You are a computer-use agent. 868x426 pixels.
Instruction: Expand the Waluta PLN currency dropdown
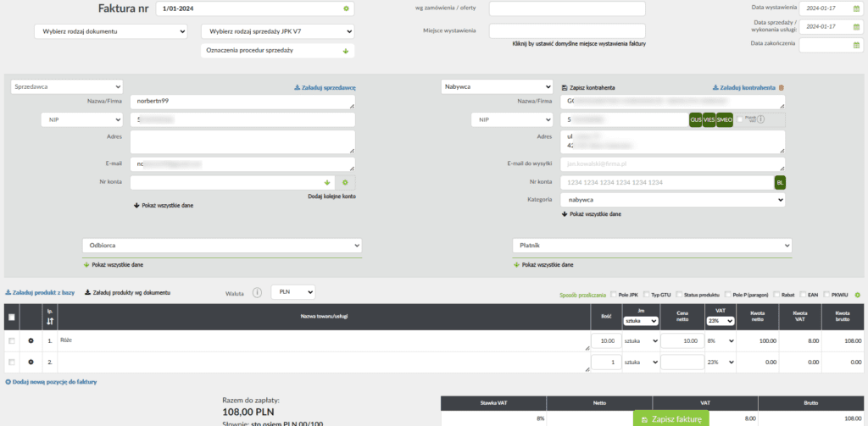292,291
